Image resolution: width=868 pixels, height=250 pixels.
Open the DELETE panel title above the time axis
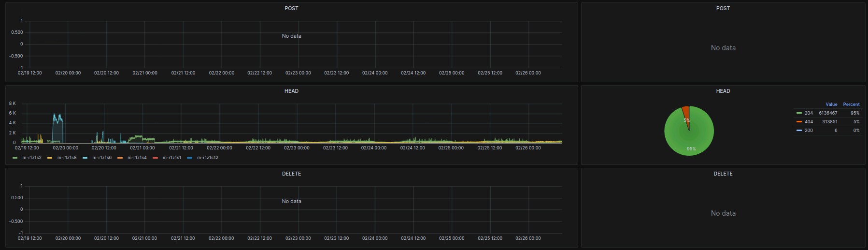pos(291,174)
